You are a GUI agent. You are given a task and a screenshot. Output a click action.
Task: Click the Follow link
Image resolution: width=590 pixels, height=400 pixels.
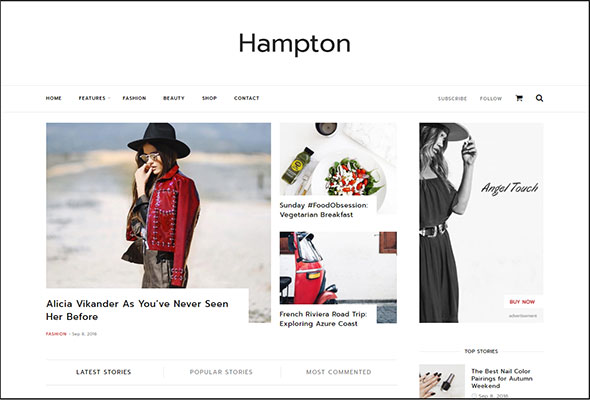coord(491,99)
